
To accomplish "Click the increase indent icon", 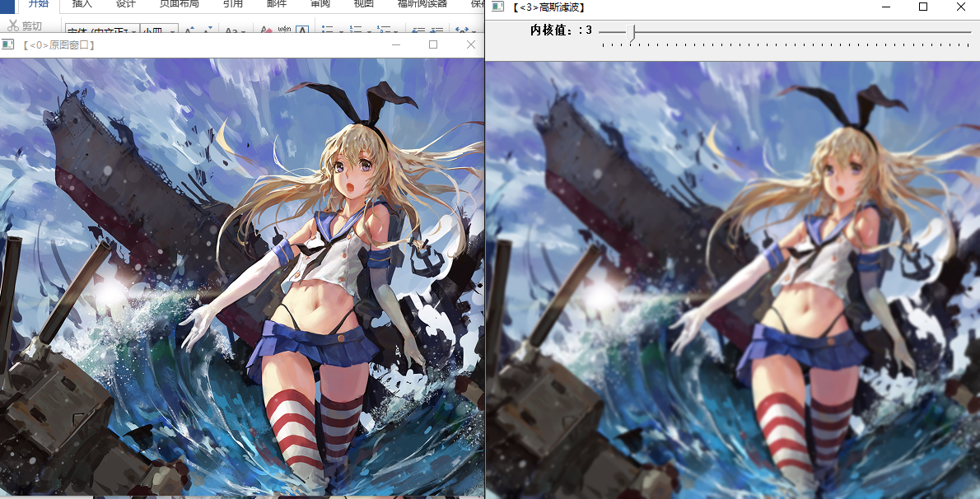I will [x=437, y=30].
